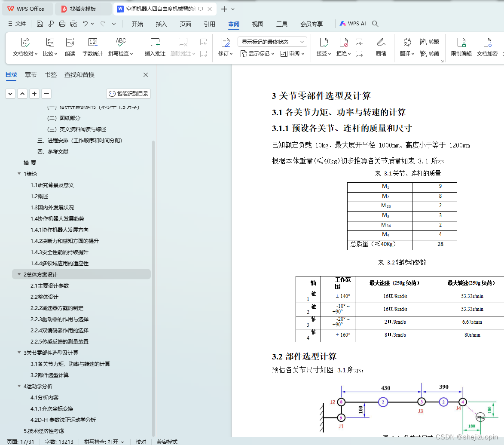The image size is (504, 445).
Task: Collapse the 2总体方案设计 outline section
Action: pos(19,274)
